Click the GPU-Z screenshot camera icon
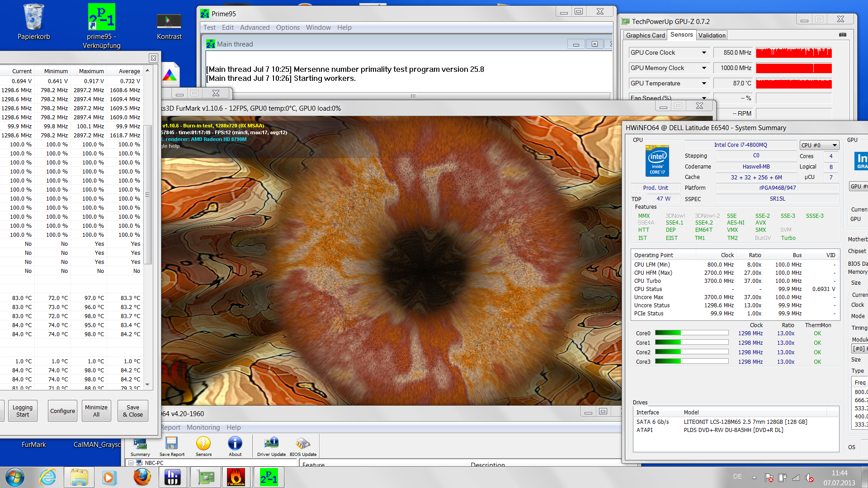Screen dimensions: 868x488 click(x=843, y=35)
